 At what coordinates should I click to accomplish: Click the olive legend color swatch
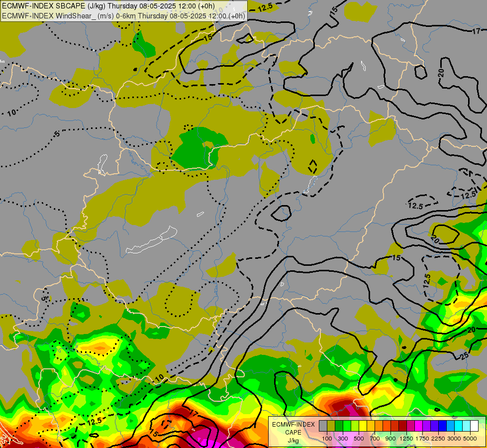coord(331,426)
